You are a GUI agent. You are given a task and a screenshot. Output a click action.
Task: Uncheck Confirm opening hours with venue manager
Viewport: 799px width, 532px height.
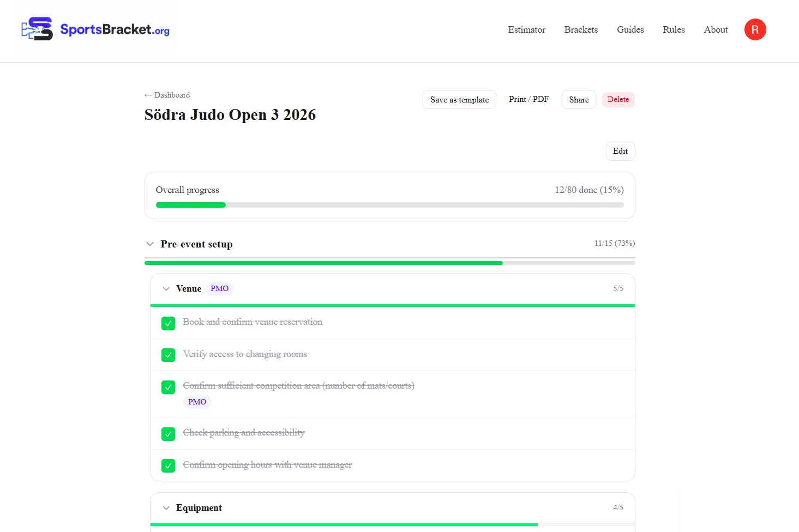[x=168, y=465]
